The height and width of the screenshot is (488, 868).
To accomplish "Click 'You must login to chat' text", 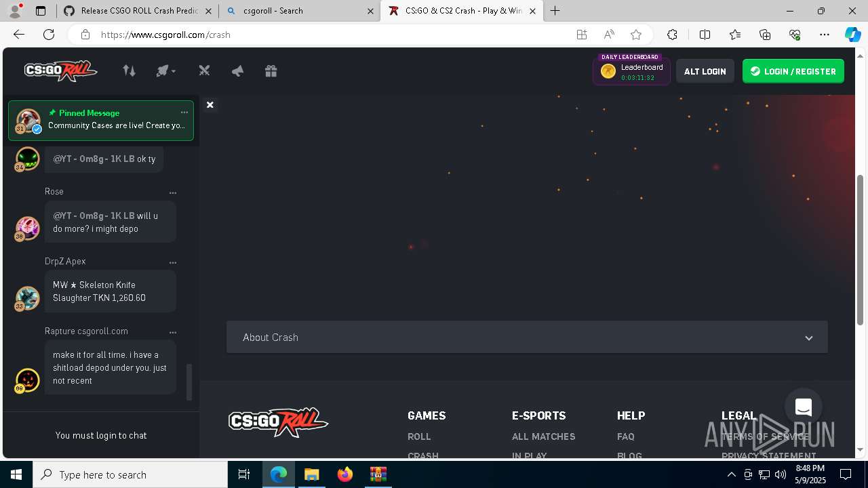I will (x=101, y=435).
